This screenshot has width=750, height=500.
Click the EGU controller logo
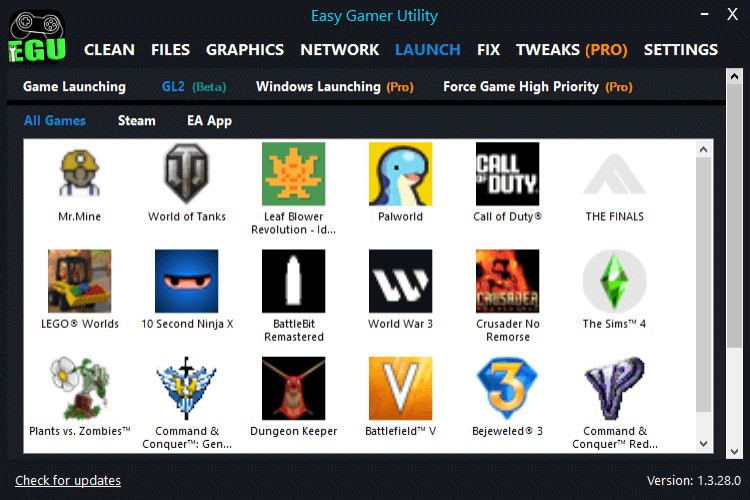point(37,37)
